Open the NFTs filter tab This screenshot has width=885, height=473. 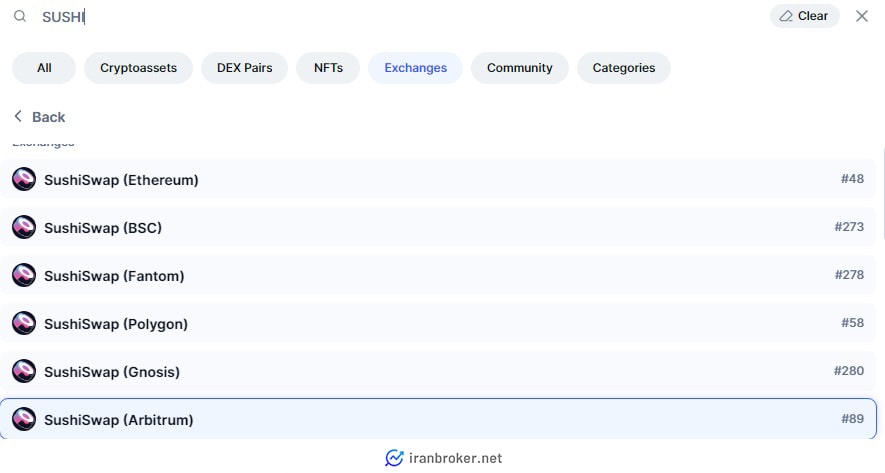click(328, 68)
